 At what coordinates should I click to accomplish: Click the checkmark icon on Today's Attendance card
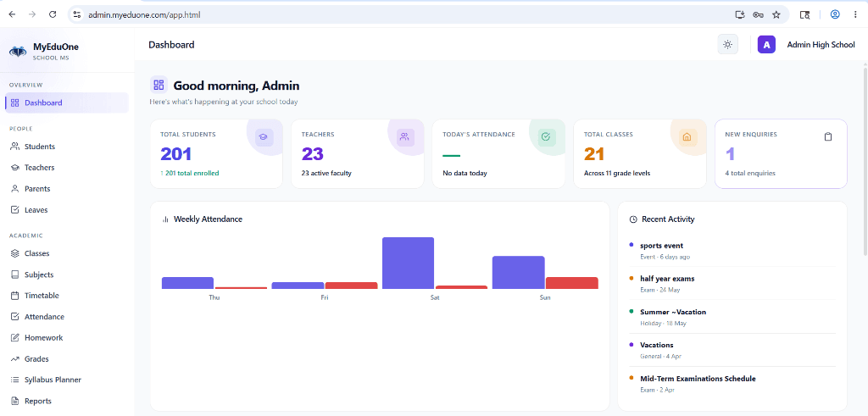(546, 136)
